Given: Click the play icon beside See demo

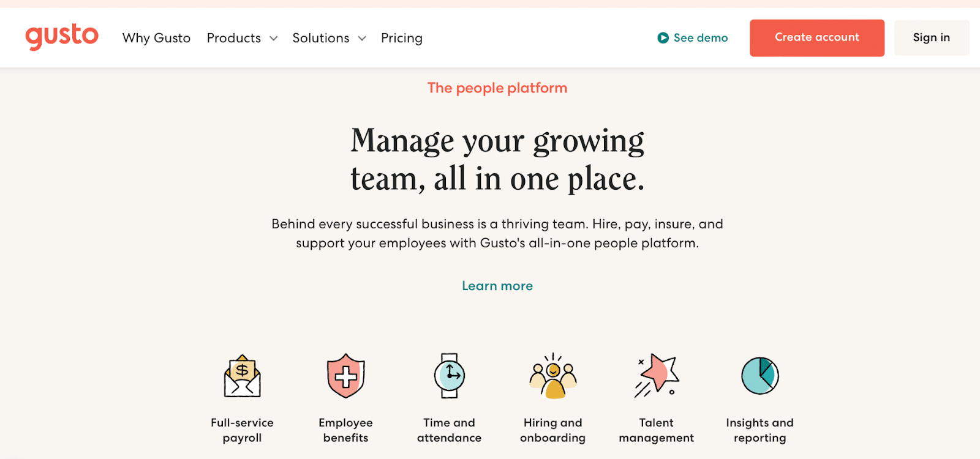Looking at the screenshot, I should tap(663, 38).
